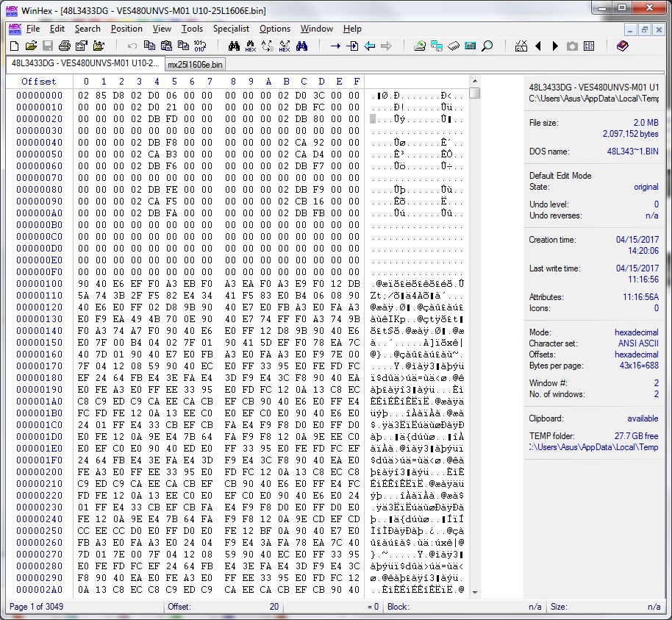Click the Find Hex Values icon
This screenshot has width=672, height=620.
tap(251, 46)
